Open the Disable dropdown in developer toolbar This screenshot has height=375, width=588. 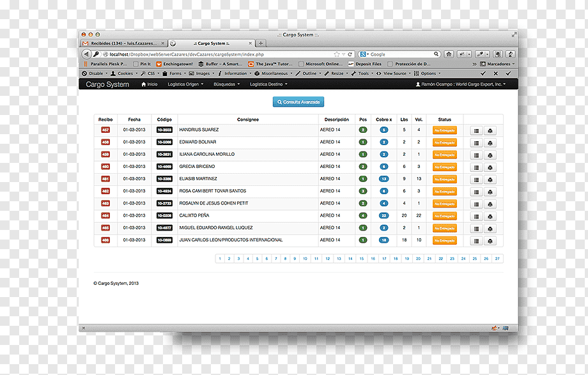[x=95, y=73]
